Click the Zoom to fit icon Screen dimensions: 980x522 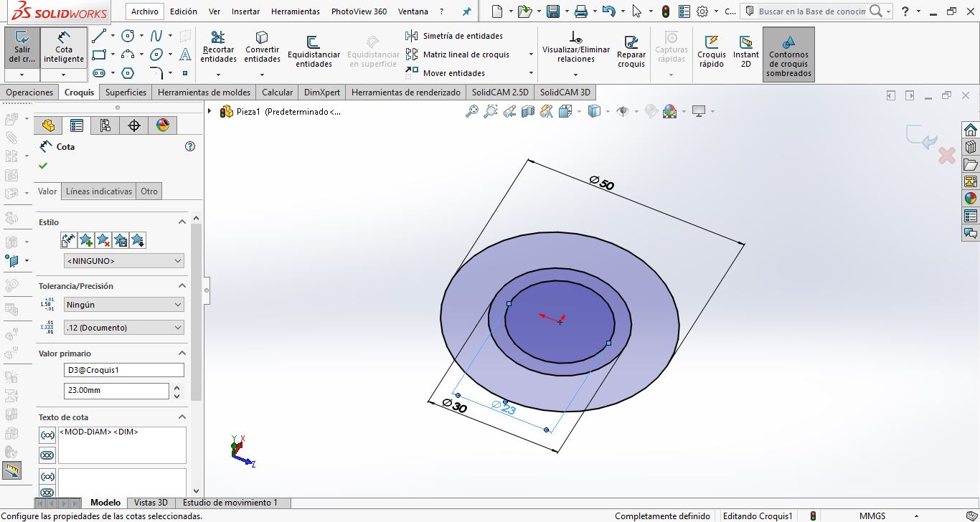click(471, 111)
